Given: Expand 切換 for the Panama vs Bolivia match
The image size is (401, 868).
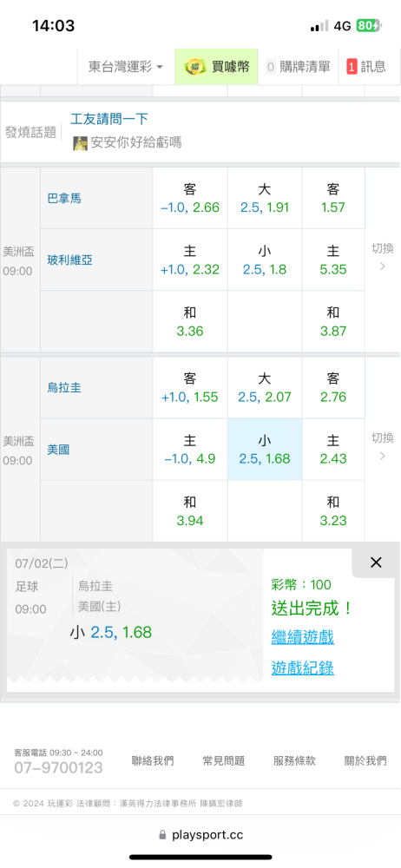Looking at the screenshot, I should [382, 258].
